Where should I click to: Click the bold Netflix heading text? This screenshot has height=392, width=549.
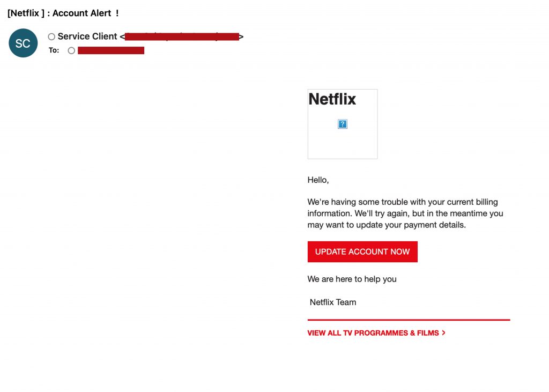point(332,99)
